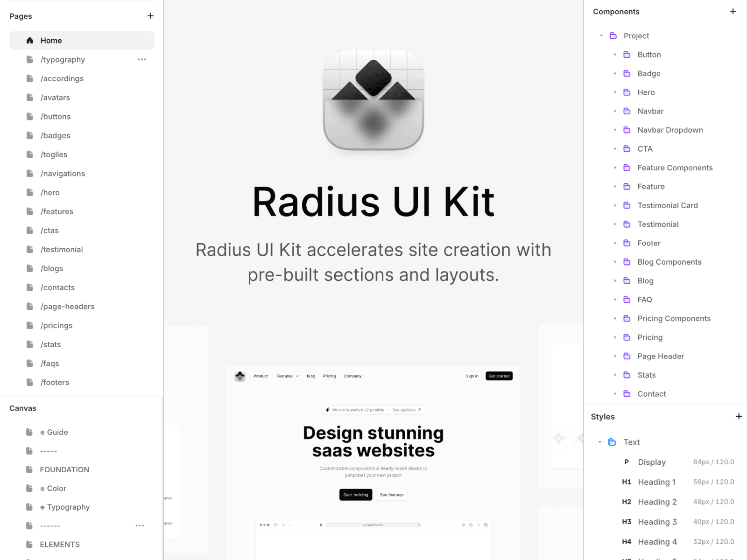Viewport: 747px width, 560px height.
Task: Select the FOUNDATION canvas layer
Action: coord(64,469)
